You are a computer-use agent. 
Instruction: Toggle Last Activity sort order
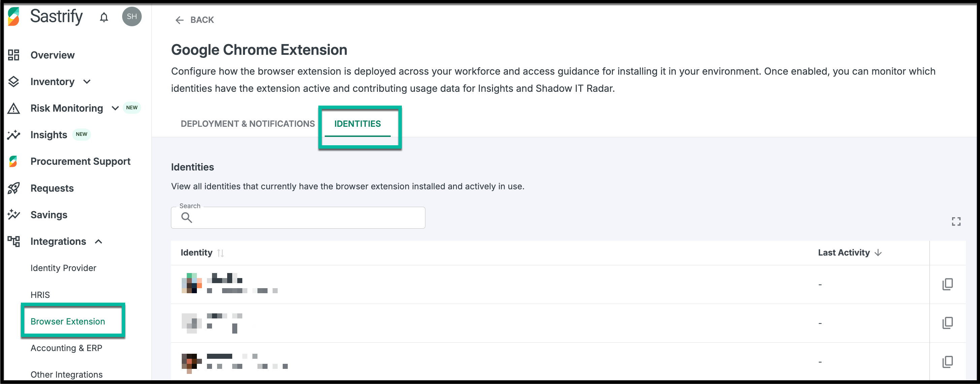click(878, 253)
